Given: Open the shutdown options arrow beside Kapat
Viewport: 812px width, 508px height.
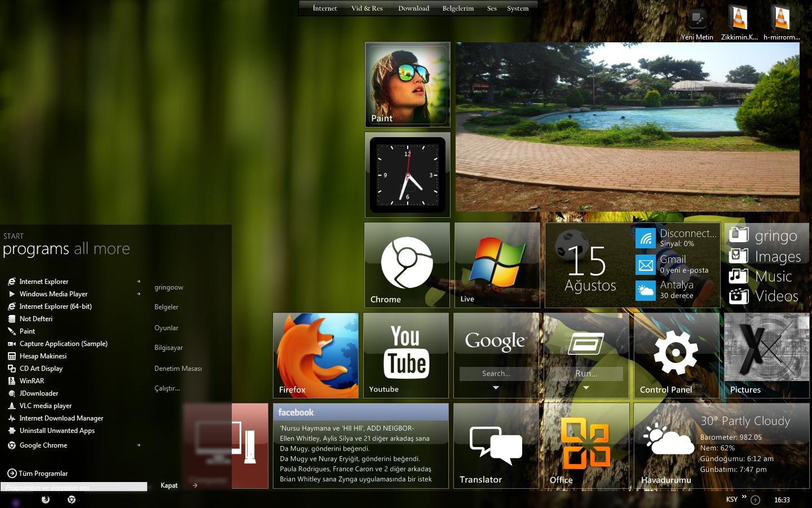Looking at the screenshot, I should [195, 485].
